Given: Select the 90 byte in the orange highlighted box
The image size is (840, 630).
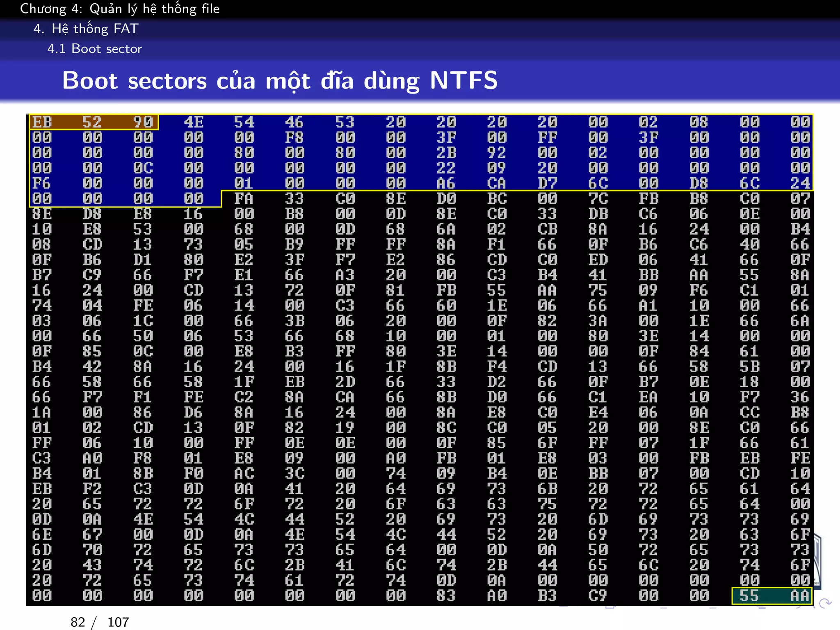Looking at the screenshot, I should [x=143, y=122].
